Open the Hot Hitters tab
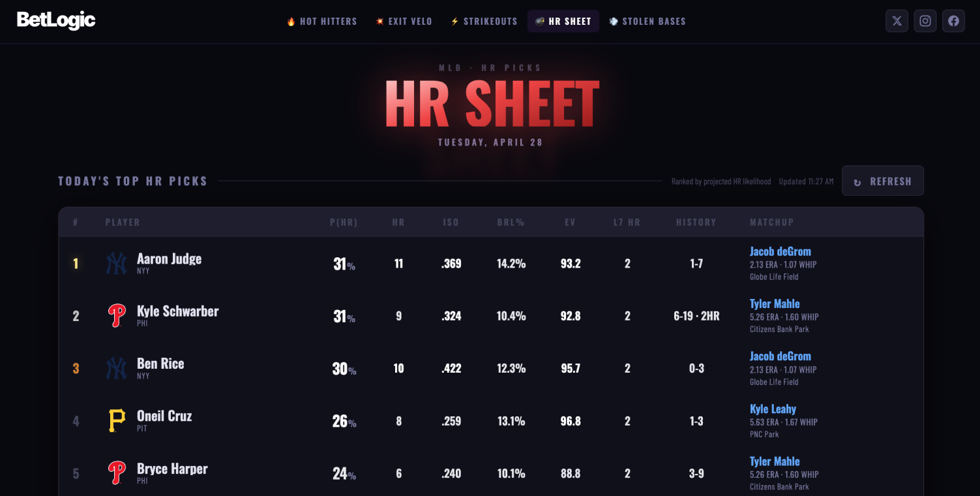980x496 pixels. coord(322,21)
